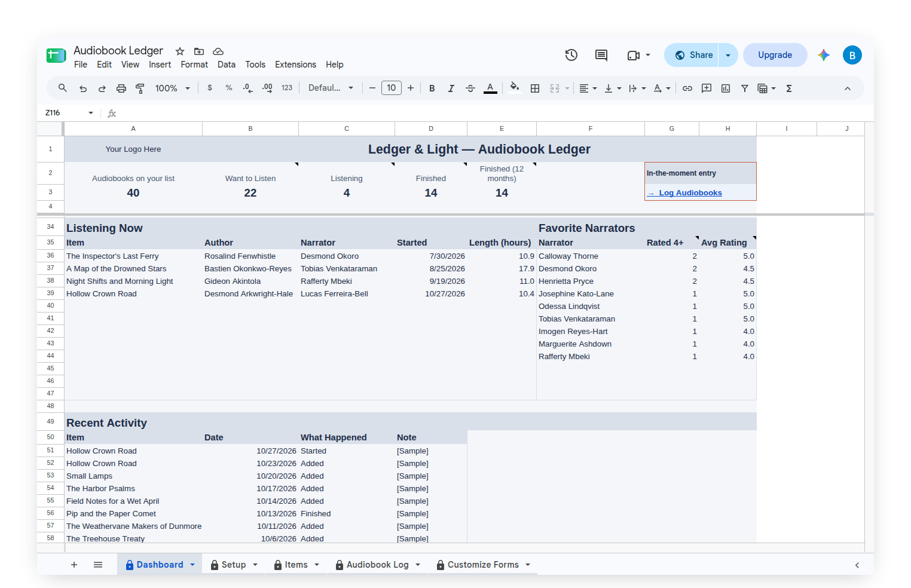
Task: Open Share options dropdown arrow
Action: coord(728,55)
